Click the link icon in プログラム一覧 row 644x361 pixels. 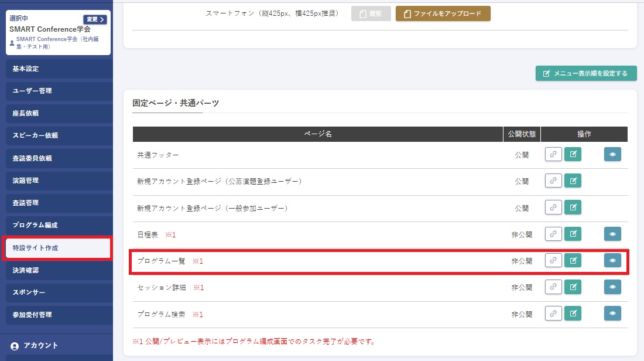[x=553, y=261]
